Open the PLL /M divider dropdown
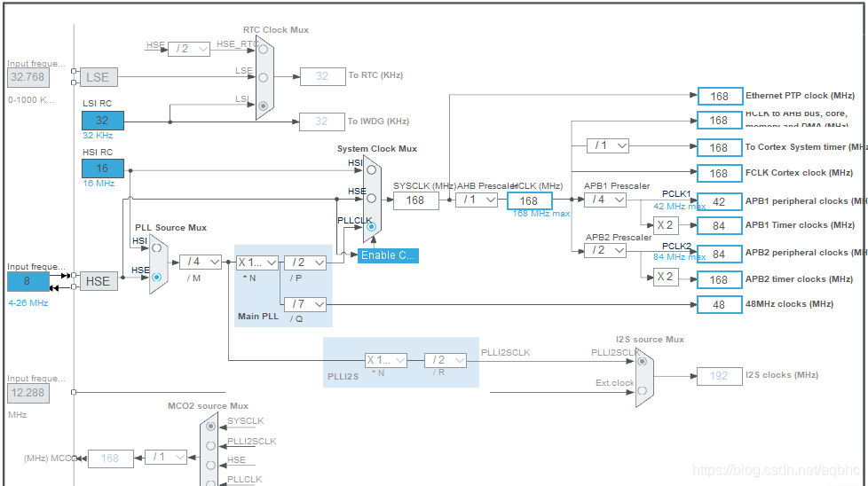The image size is (868, 486). point(201,262)
